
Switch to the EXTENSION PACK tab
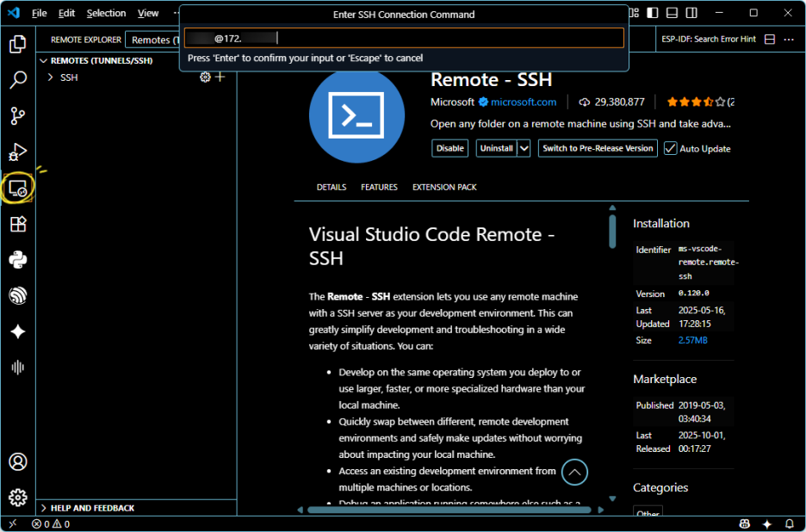pos(444,187)
